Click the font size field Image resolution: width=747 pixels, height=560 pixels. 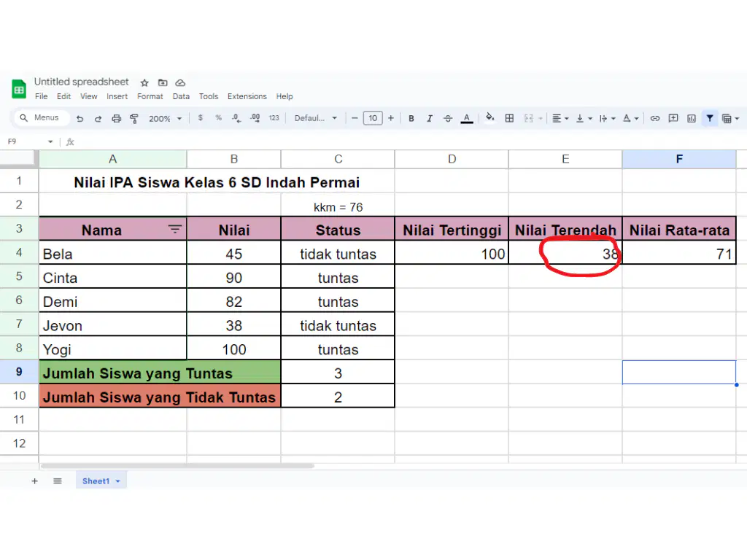point(373,118)
